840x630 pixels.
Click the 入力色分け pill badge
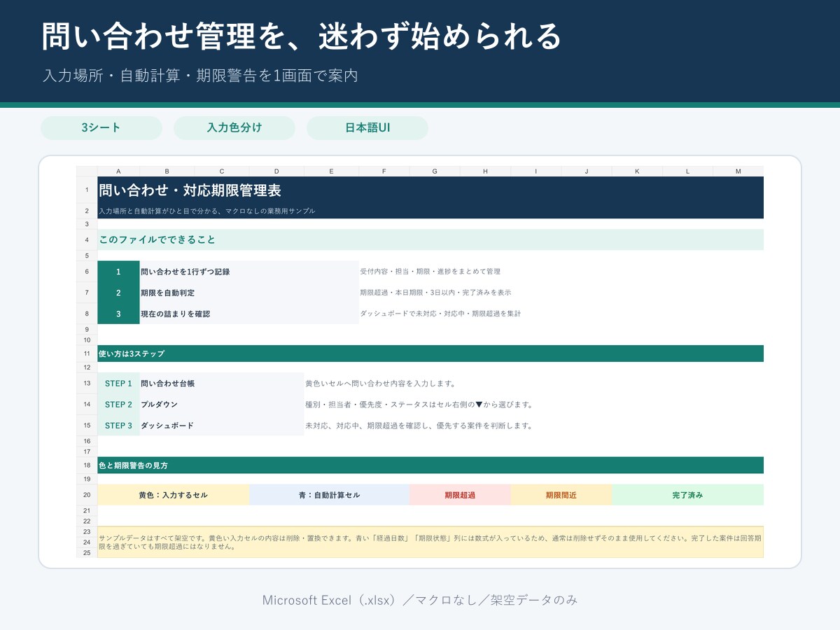pos(234,128)
